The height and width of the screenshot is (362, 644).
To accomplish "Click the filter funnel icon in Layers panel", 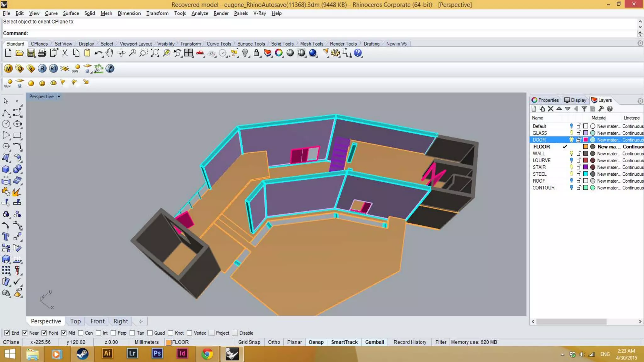I will (x=584, y=109).
